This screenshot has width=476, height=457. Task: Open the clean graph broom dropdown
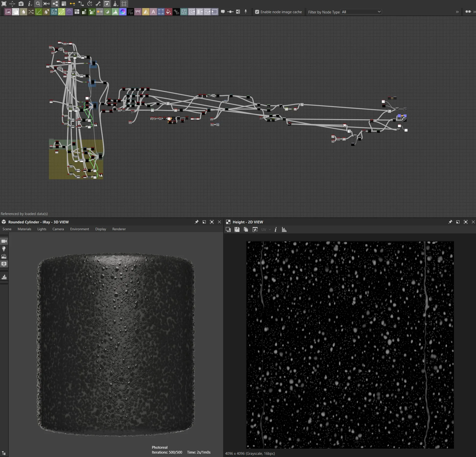click(116, 4)
